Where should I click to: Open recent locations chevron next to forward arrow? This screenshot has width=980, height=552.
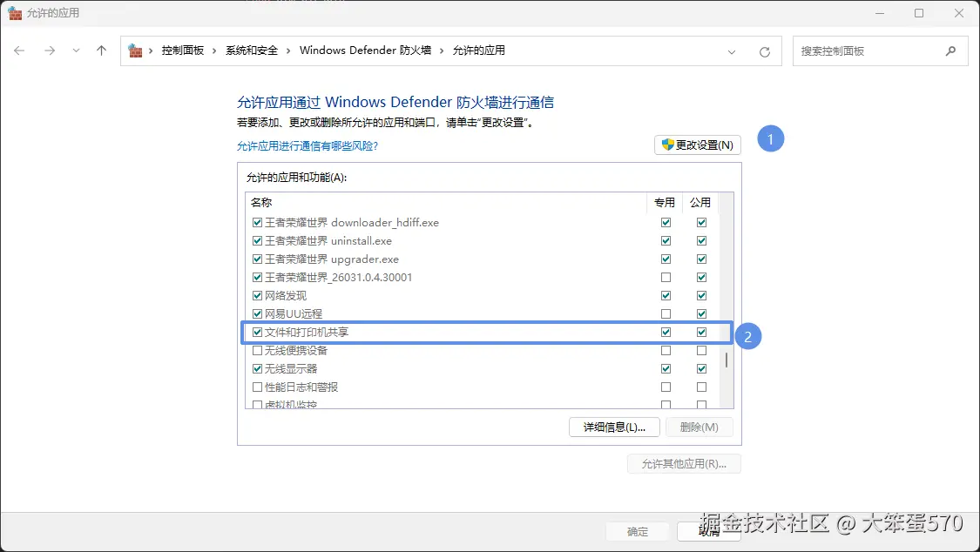[x=77, y=50]
